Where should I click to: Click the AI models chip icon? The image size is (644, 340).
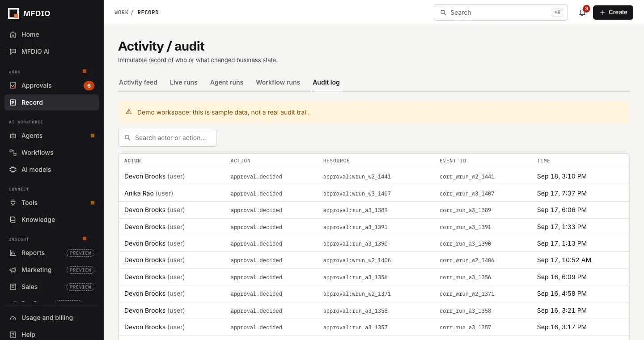(x=13, y=170)
